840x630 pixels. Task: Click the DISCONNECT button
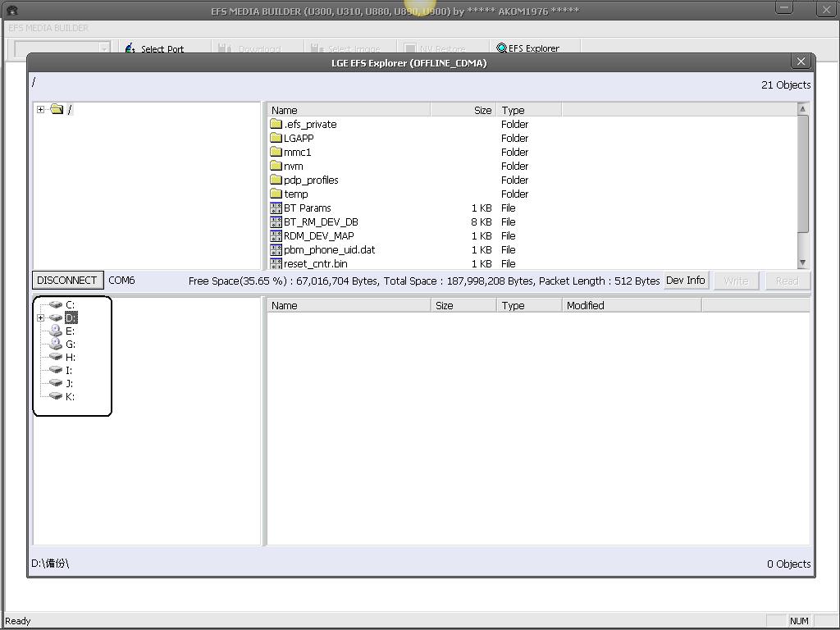(x=67, y=281)
